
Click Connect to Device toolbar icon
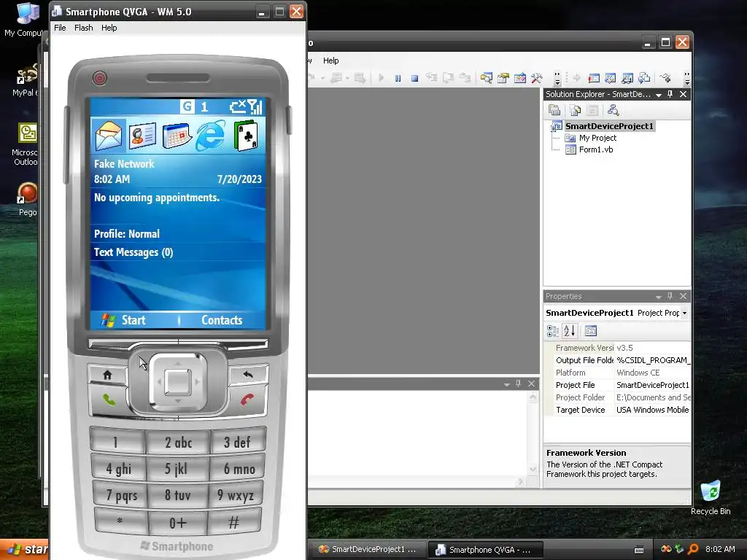594,78
